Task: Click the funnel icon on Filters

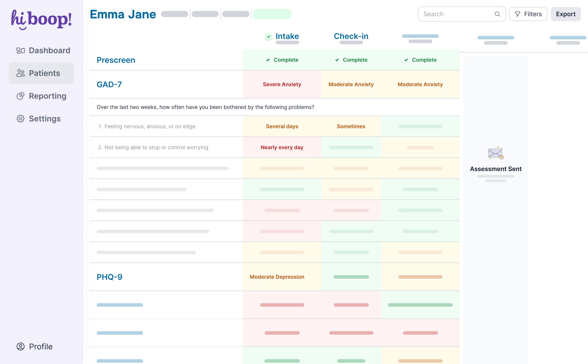Action: point(517,14)
